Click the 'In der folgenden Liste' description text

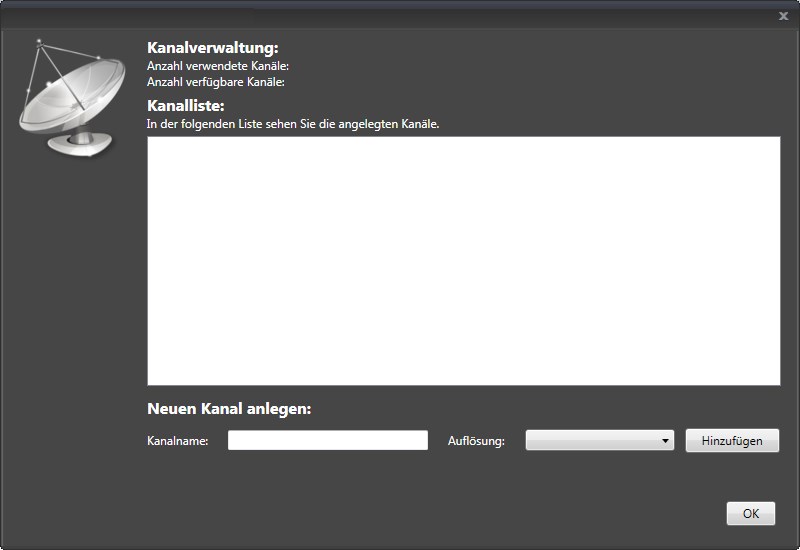(x=293, y=125)
